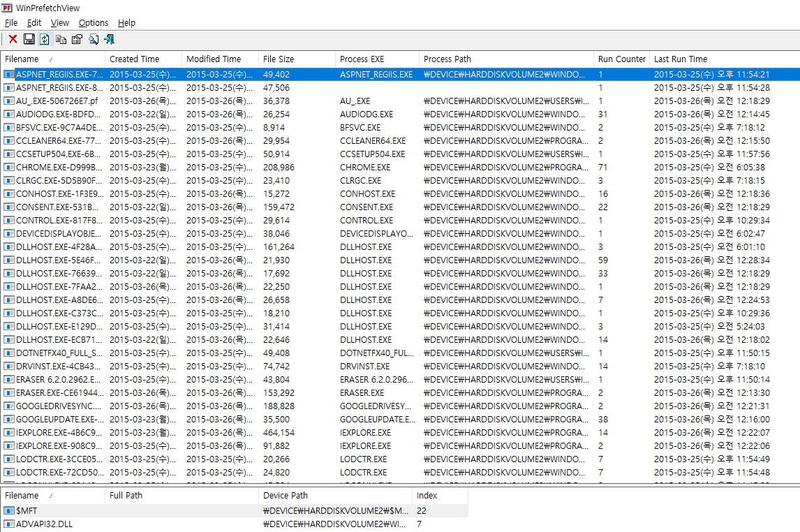Select the ERASER 6.2.0.2962.E filename
800x532 pixels.
58,380
